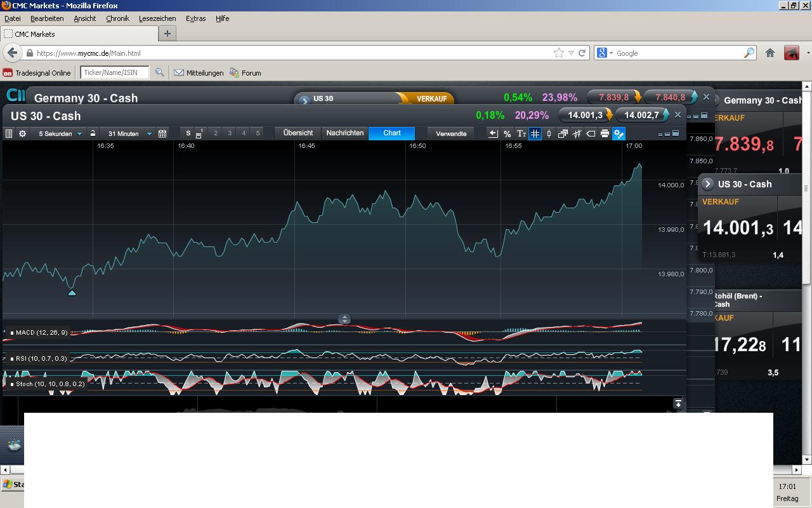Reload the current page
Viewport: 812px width, 508px height.
[x=582, y=53]
